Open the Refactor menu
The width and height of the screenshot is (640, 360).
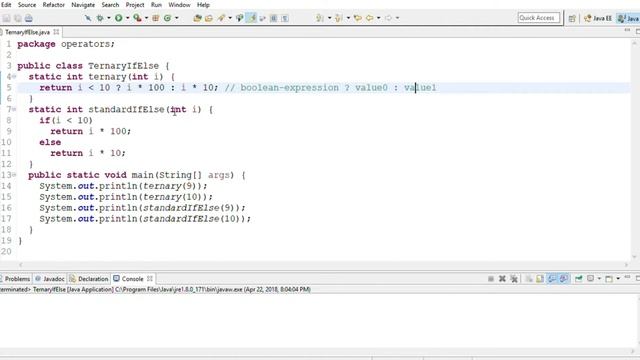tap(53, 5)
